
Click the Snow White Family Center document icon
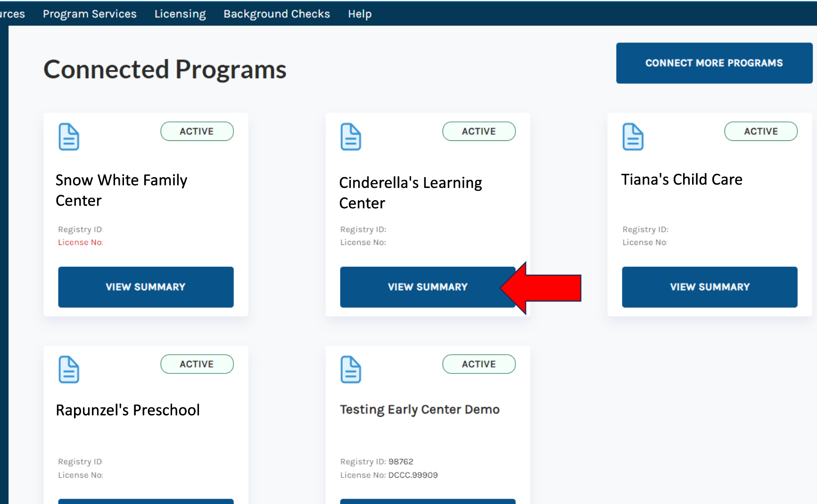click(x=69, y=137)
